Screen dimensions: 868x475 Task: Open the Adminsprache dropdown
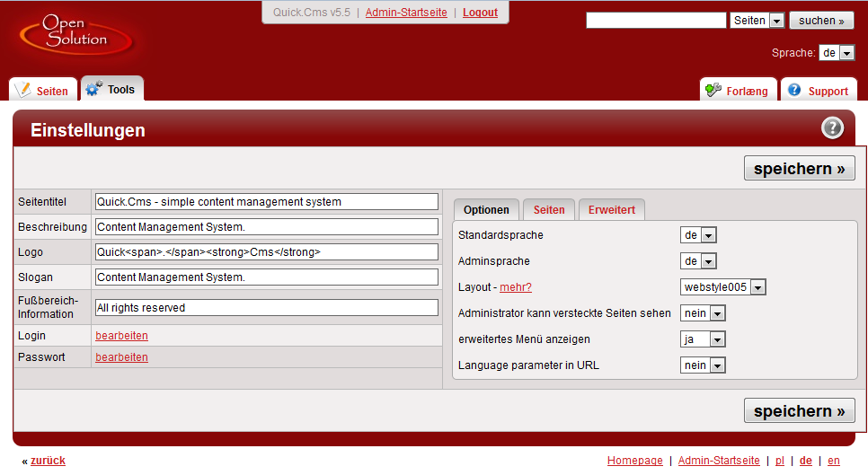pyautogui.click(x=698, y=261)
